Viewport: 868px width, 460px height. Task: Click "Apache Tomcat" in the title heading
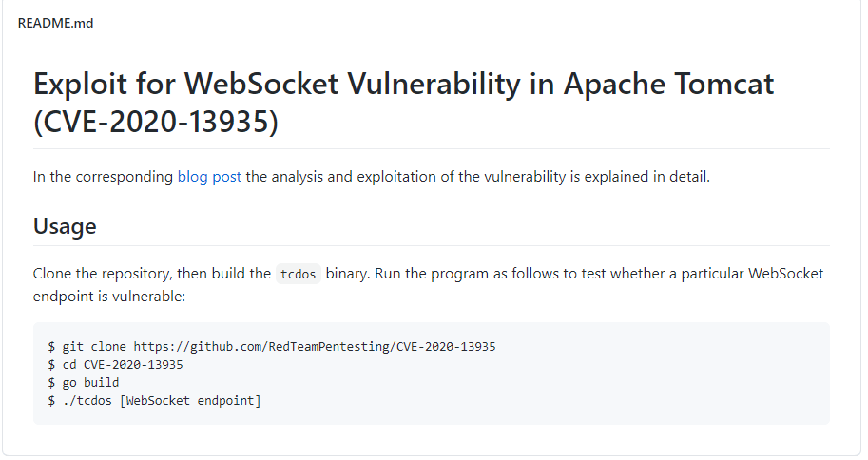coord(669,84)
